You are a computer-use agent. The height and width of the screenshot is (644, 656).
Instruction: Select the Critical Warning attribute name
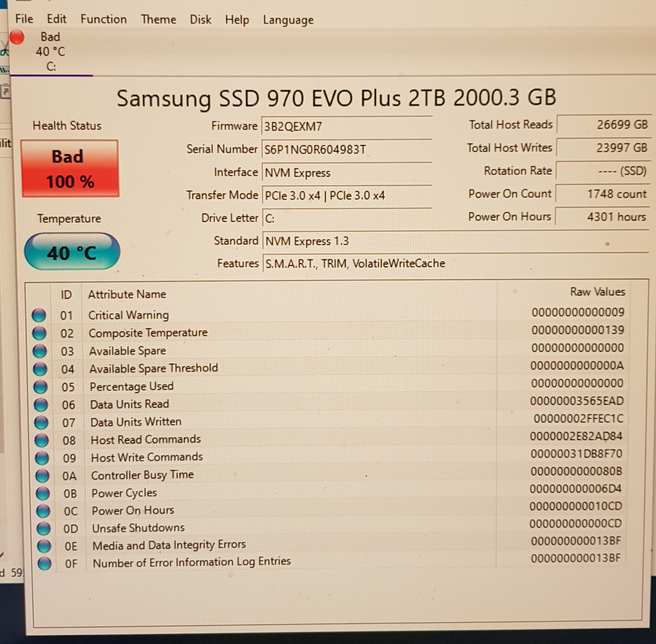tap(129, 315)
